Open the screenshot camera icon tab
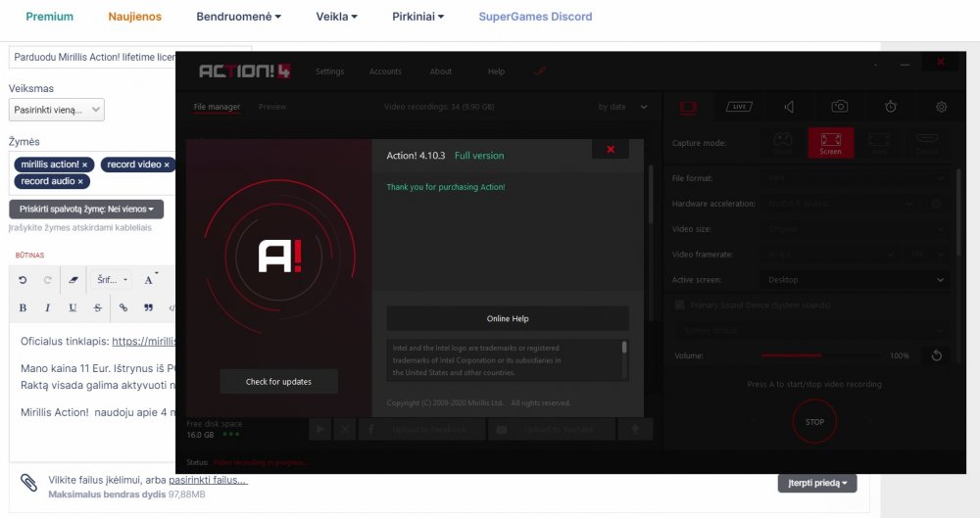Screen dimensions: 980x518 coord(840,107)
